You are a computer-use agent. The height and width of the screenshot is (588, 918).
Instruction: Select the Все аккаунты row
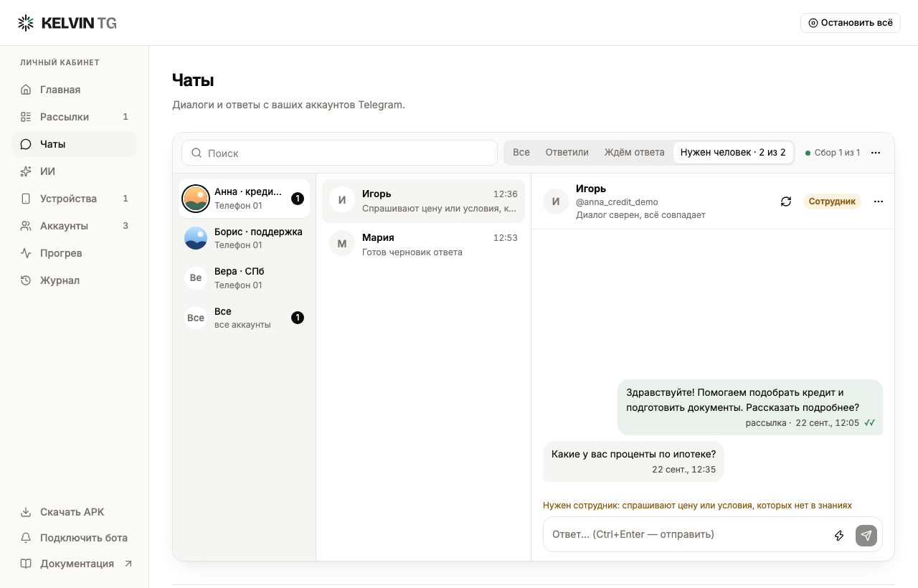coord(245,318)
